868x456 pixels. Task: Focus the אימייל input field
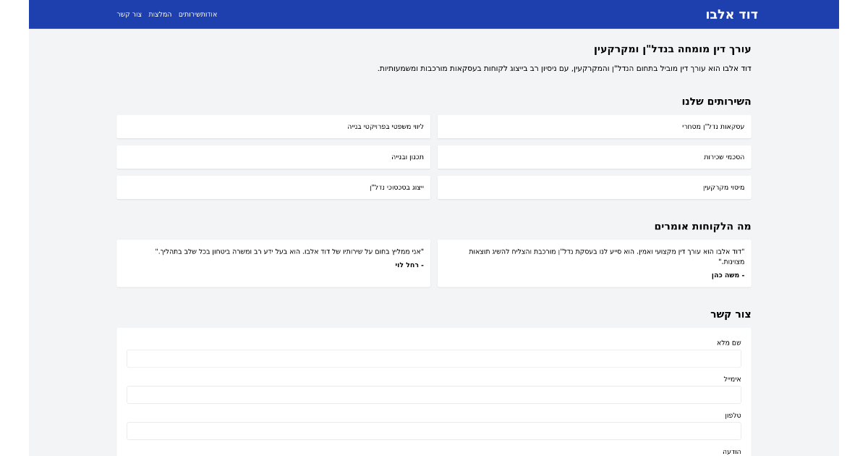coord(434,394)
